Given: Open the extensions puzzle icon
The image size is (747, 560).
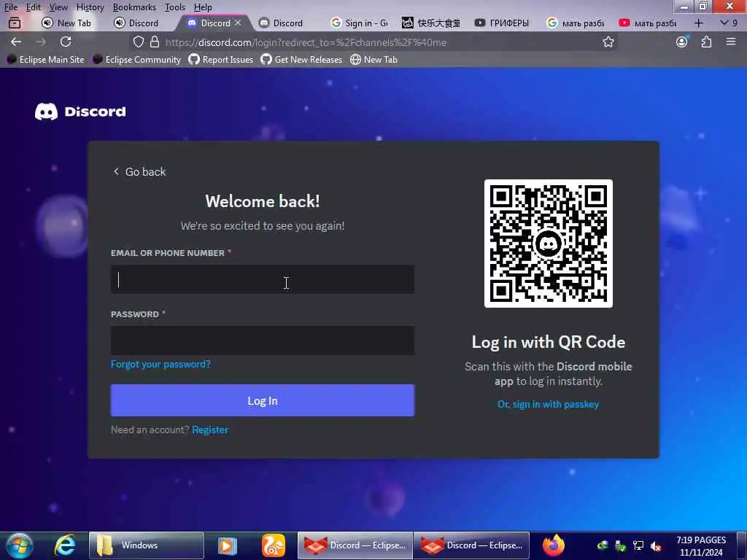Looking at the screenshot, I should pyautogui.click(x=706, y=42).
